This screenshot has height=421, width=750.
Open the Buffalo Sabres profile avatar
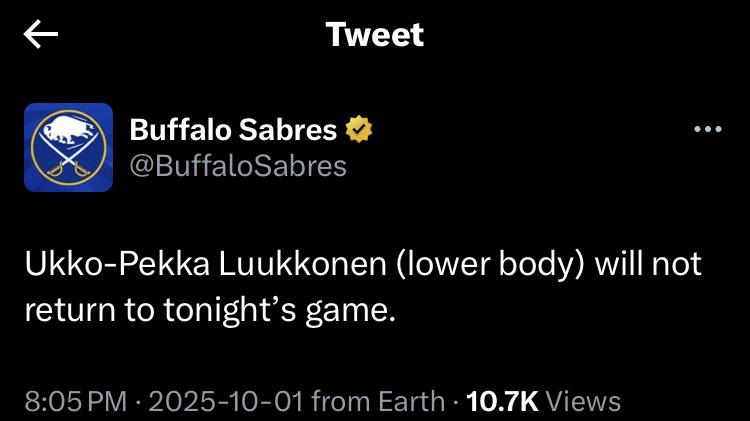tap(69, 147)
